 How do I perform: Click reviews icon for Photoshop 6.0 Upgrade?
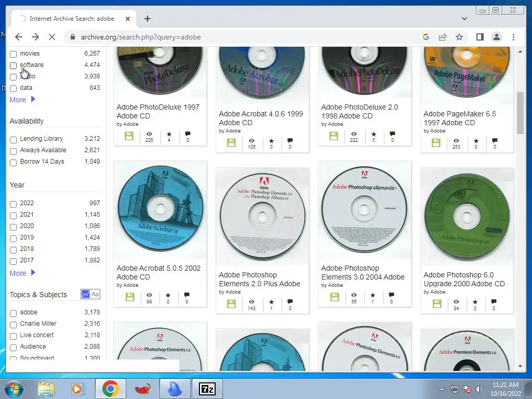[x=494, y=302]
